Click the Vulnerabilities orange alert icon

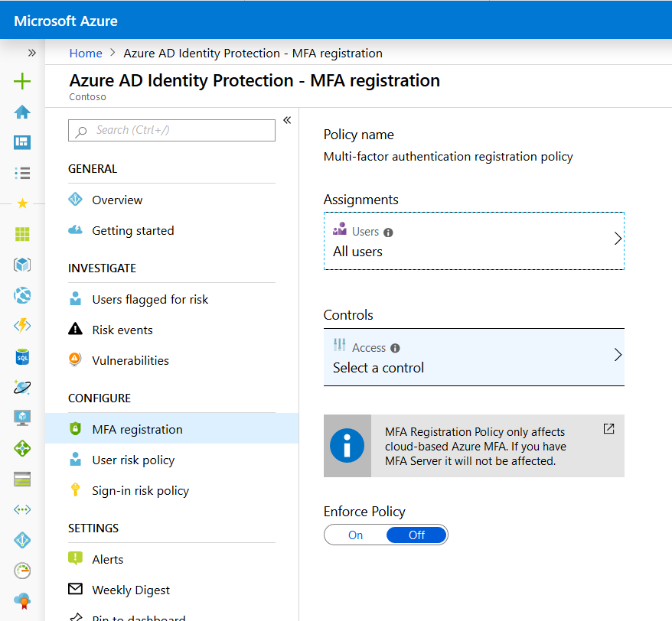[75, 359]
